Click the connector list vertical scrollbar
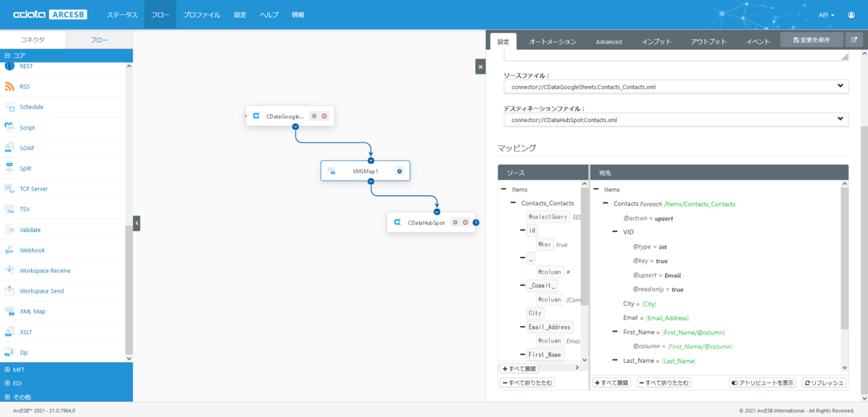868x417 pixels. coord(129,289)
